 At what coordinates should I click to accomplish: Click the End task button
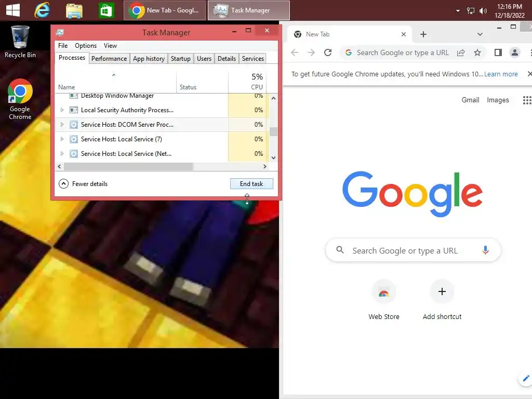pos(251,184)
